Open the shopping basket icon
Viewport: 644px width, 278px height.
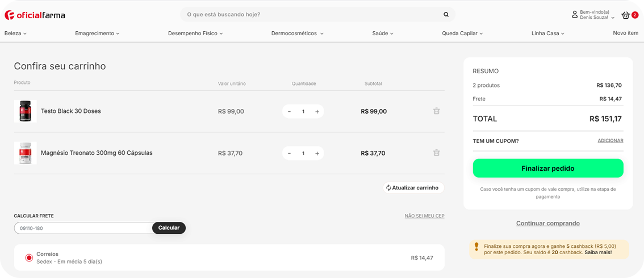tap(625, 15)
